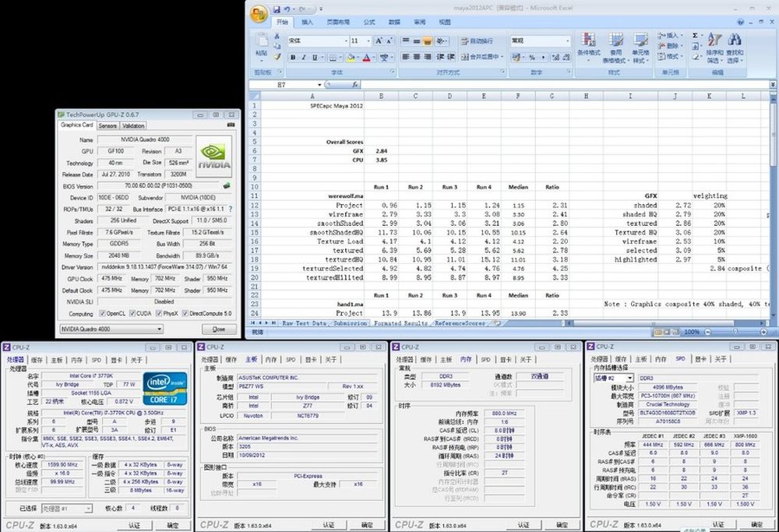Viewport: 779px width, 532px height.
Task: Toggle Italic formatting in Excel
Action: click(304, 58)
